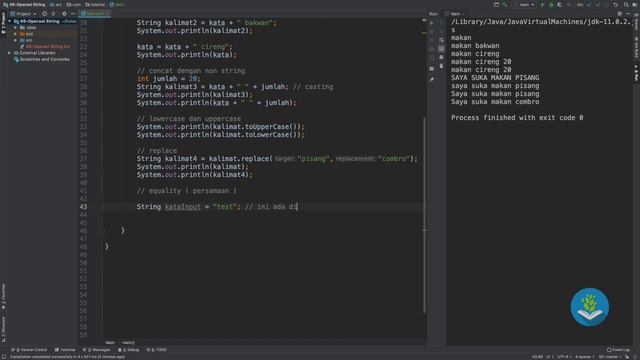
Task: Expand External Libraries node
Action: pos(10,53)
